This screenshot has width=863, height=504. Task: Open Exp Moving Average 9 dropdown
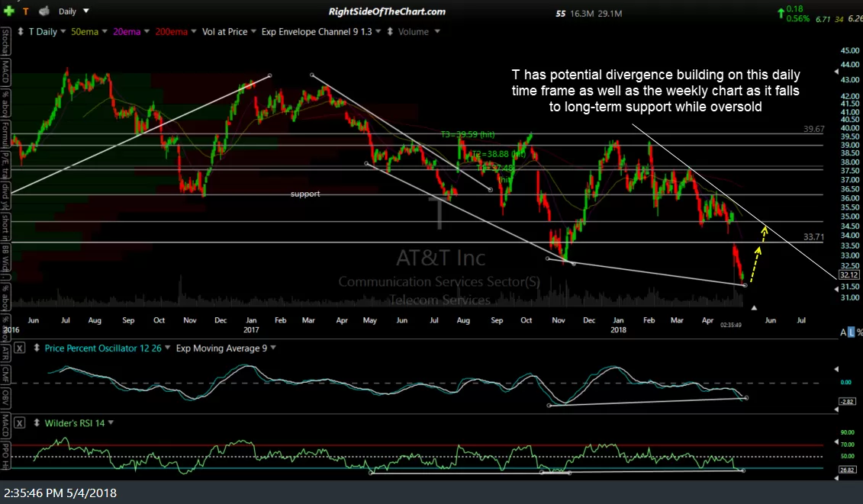(x=273, y=348)
